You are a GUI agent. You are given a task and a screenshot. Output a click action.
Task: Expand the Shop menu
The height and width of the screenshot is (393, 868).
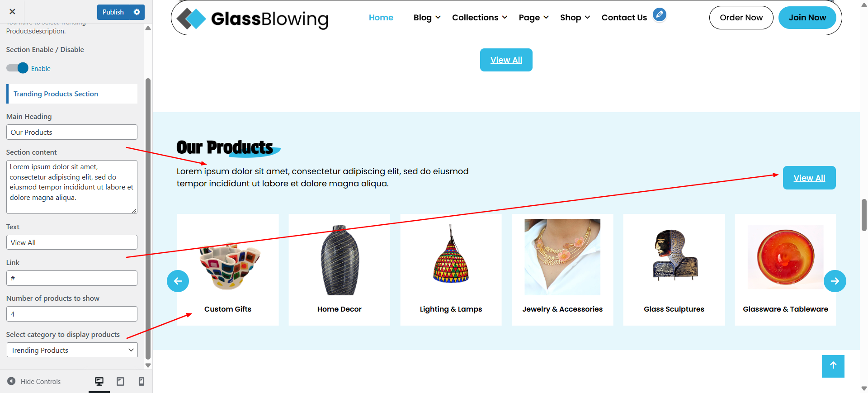[575, 18]
